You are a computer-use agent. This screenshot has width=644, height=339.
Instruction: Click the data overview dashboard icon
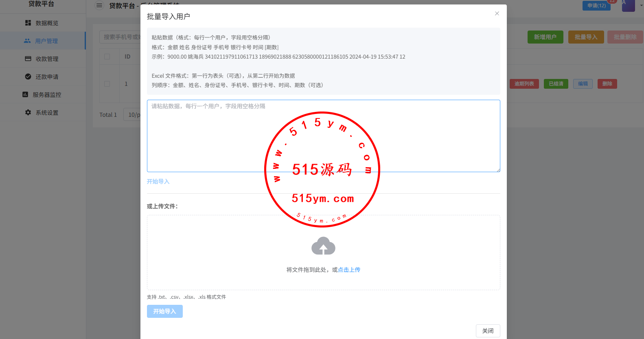point(28,23)
